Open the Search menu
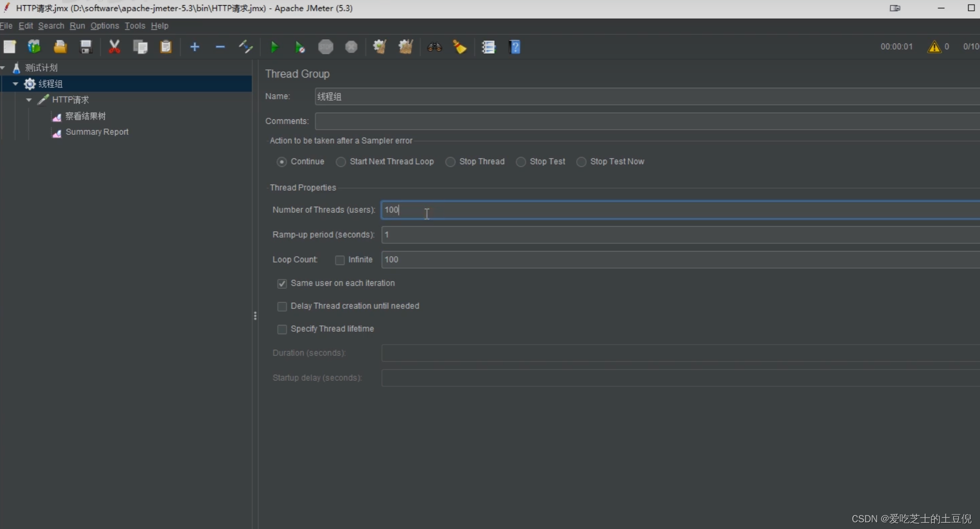980x529 pixels. point(51,26)
